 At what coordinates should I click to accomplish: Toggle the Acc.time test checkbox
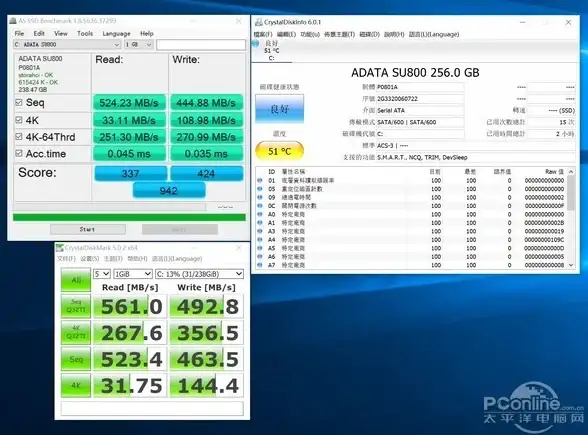click(19, 153)
